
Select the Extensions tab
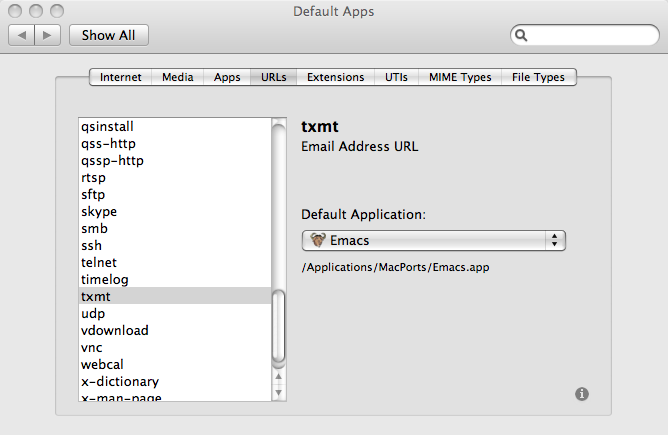coord(335,77)
